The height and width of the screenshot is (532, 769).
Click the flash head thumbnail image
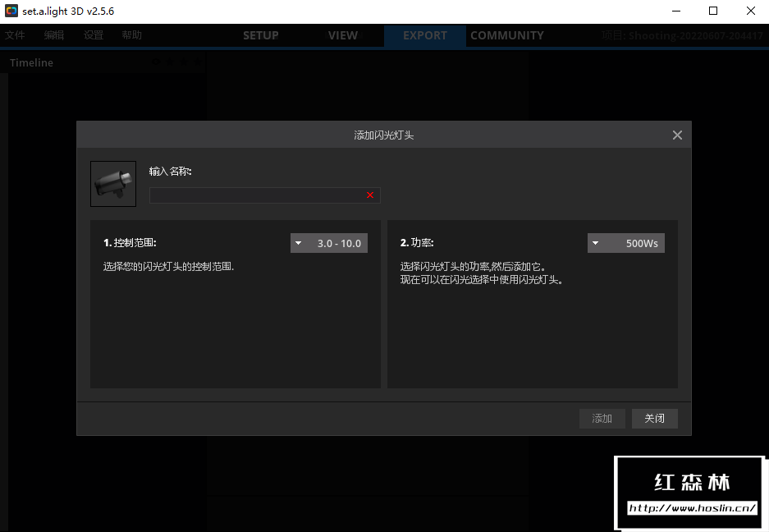[x=113, y=184]
